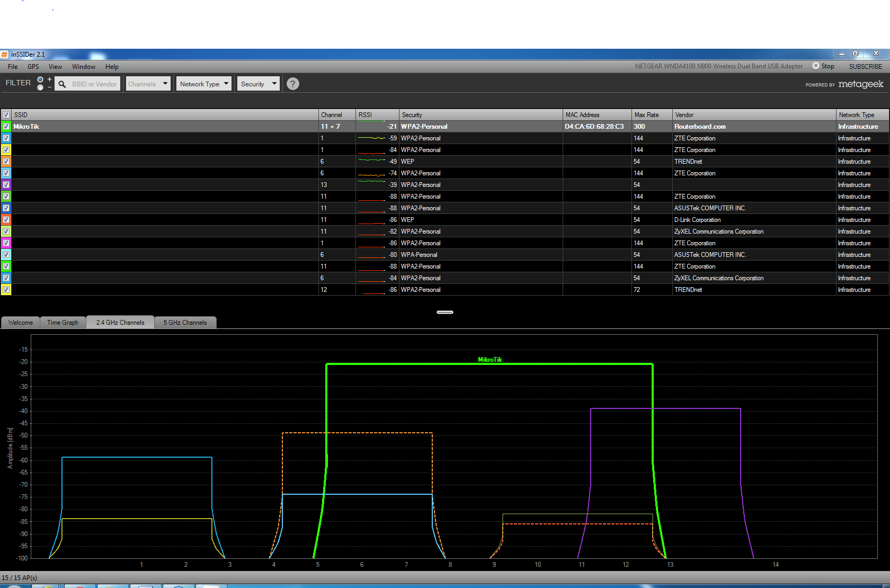890x588 pixels.
Task: Open the Help menu
Action: pyautogui.click(x=112, y=66)
